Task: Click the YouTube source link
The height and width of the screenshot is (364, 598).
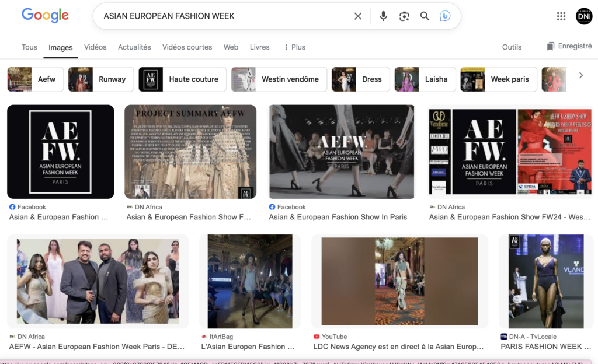Action: [x=331, y=337]
